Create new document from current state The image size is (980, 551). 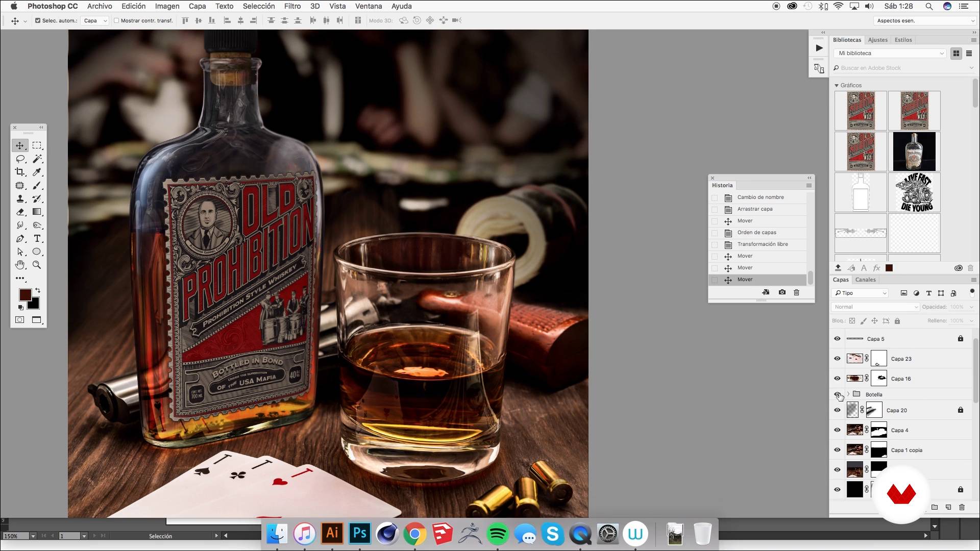pyautogui.click(x=766, y=292)
